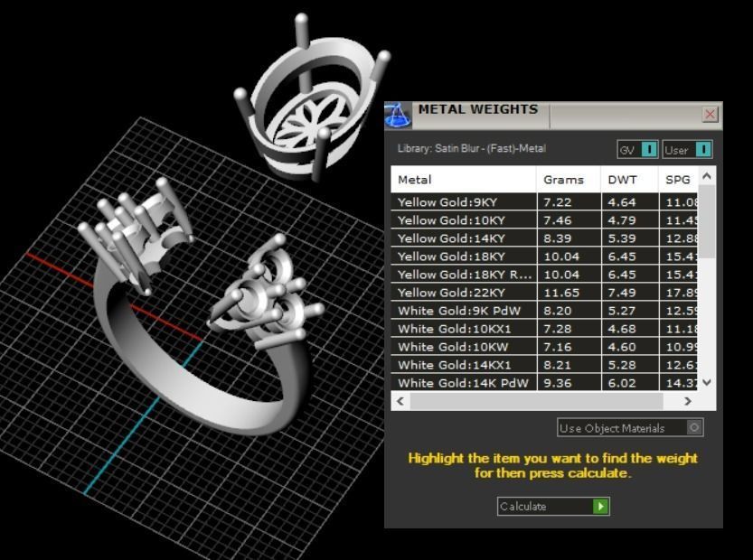This screenshot has height=560, width=753.
Task: Click the 4.79 DWT value
Action: point(621,220)
